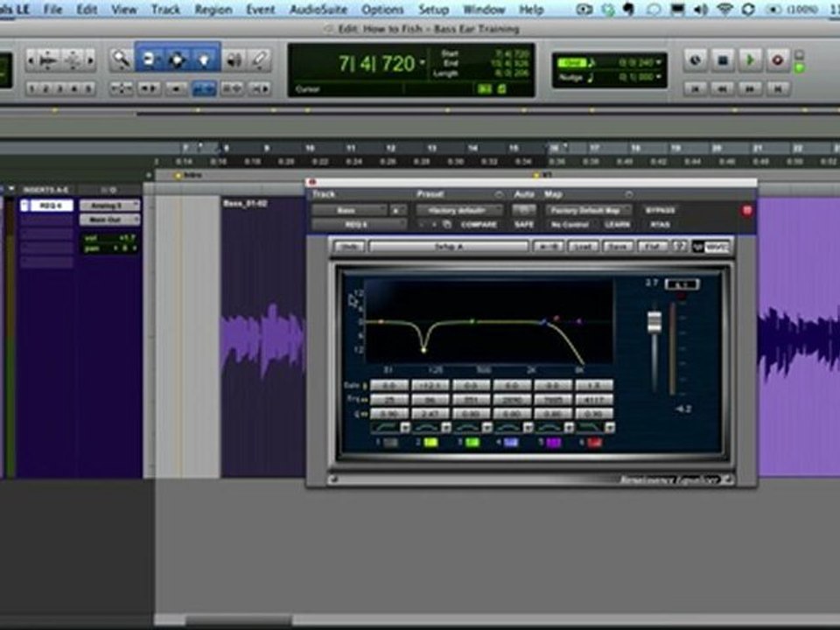Click the green Play transport button

750,60
